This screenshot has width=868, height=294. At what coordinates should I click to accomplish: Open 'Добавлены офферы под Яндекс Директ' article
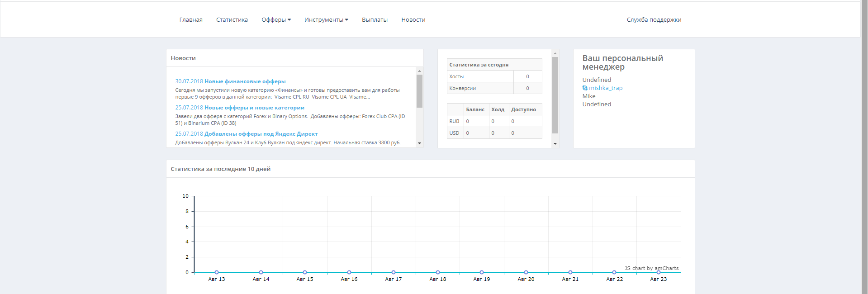[261, 134]
